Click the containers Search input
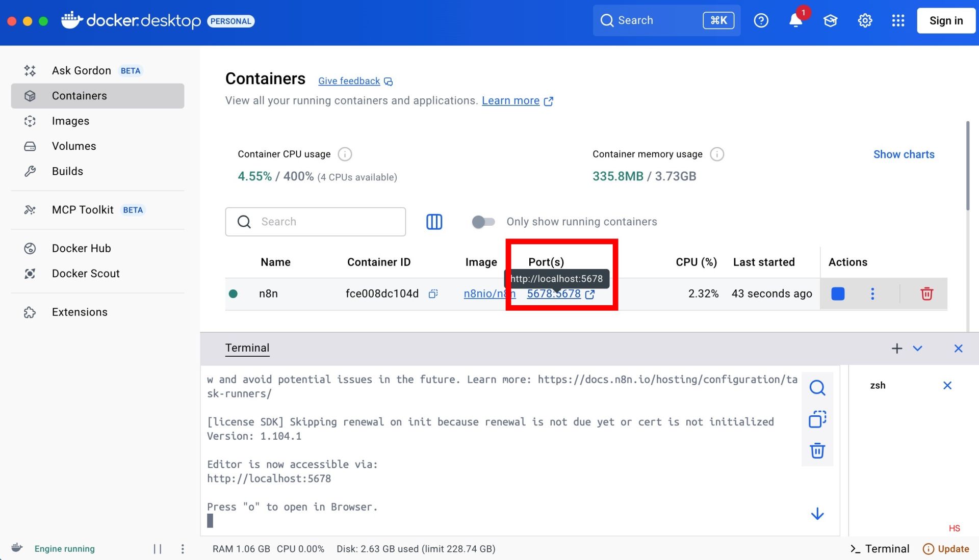The height and width of the screenshot is (560, 979). click(316, 222)
